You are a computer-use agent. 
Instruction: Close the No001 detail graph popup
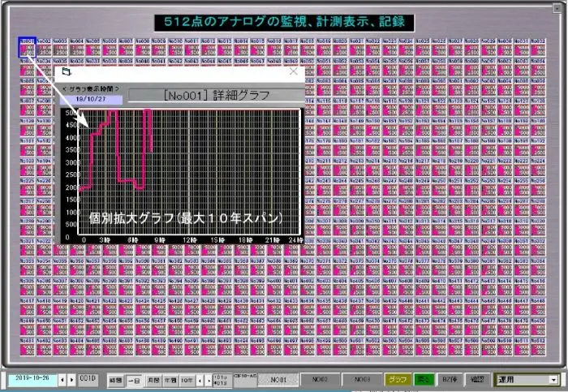(294, 71)
